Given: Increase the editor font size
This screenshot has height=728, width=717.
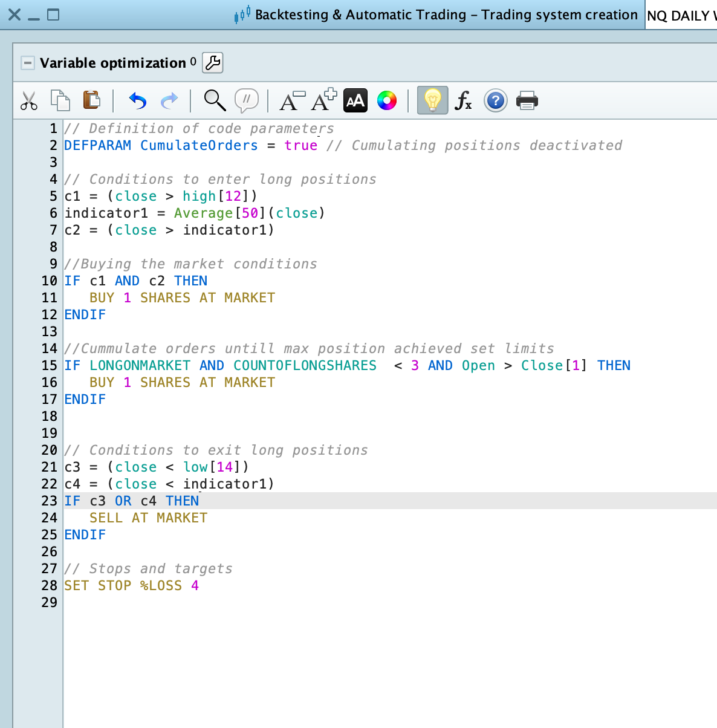Looking at the screenshot, I should (323, 100).
